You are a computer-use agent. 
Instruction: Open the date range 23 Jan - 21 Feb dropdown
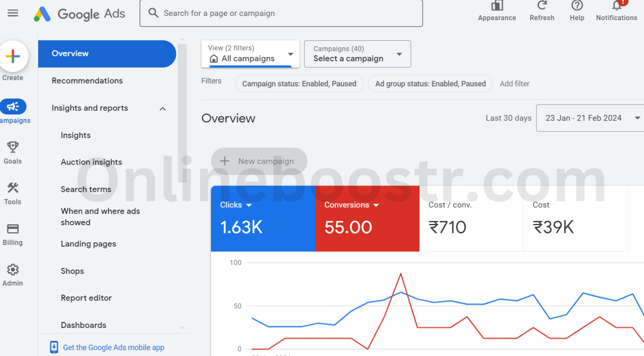[637, 118]
